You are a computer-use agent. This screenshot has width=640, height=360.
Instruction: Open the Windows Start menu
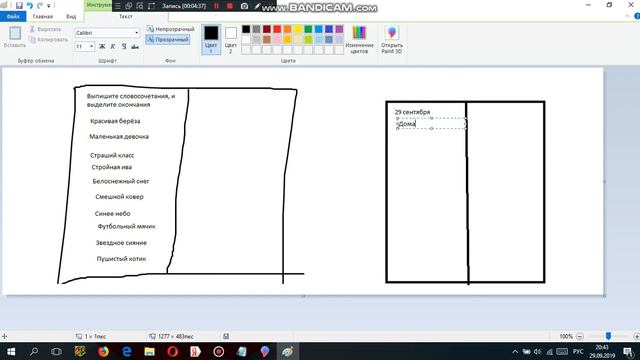11,351
